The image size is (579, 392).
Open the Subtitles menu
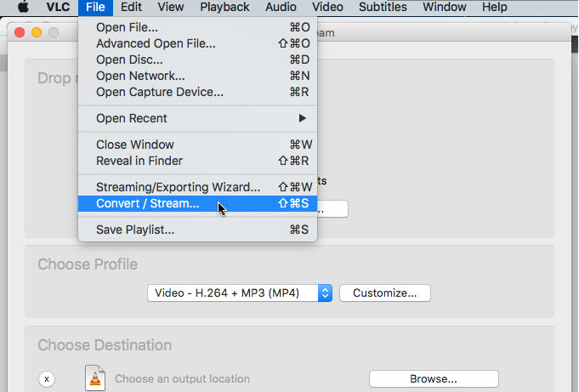(381, 8)
